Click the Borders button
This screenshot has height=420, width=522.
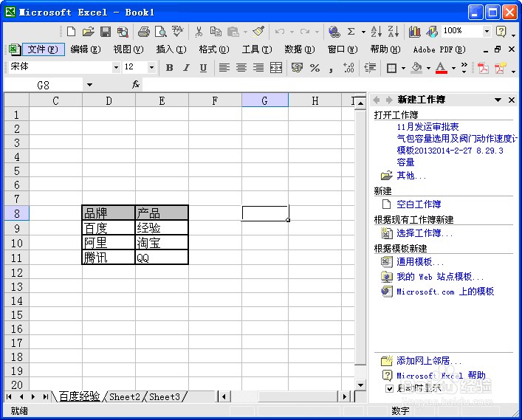coord(392,68)
